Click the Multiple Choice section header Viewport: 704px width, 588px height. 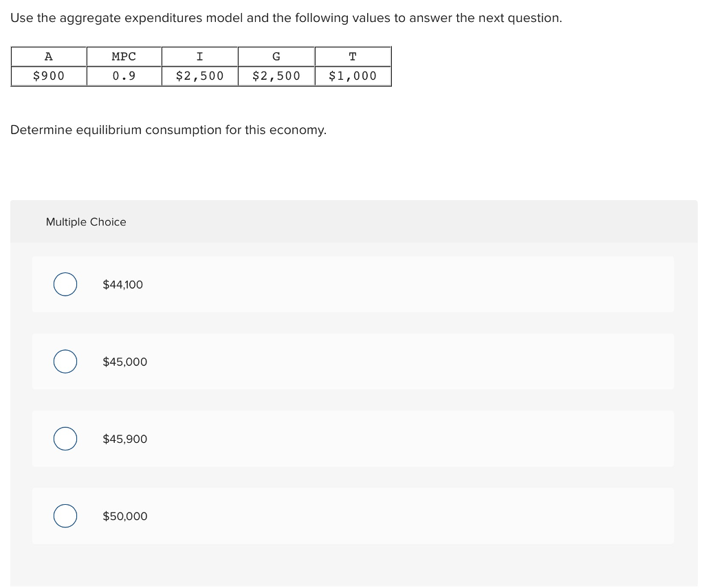pyautogui.click(x=86, y=221)
